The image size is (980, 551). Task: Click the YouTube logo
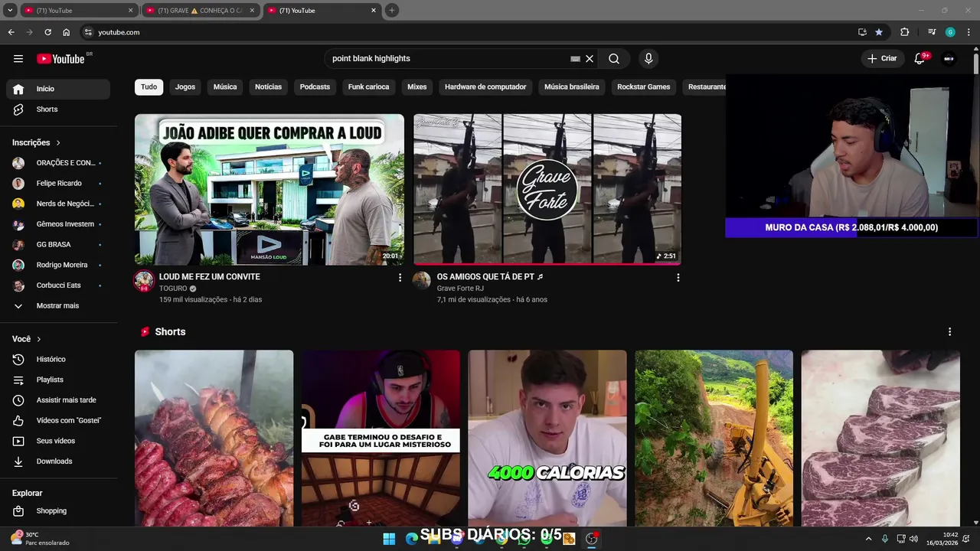[x=60, y=59]
